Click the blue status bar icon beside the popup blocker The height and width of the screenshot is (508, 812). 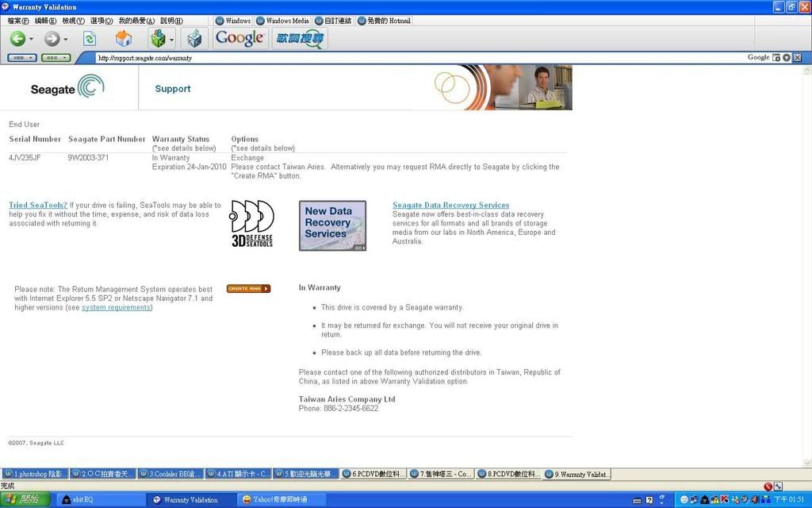[x=778, y=487]
